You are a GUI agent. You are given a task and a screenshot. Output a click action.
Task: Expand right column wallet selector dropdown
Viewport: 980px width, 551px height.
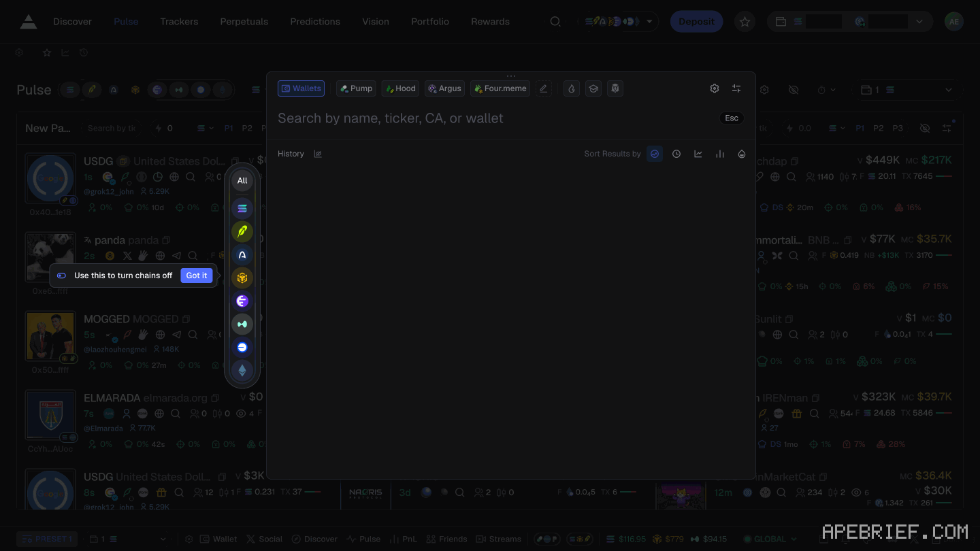click(907, 90)
